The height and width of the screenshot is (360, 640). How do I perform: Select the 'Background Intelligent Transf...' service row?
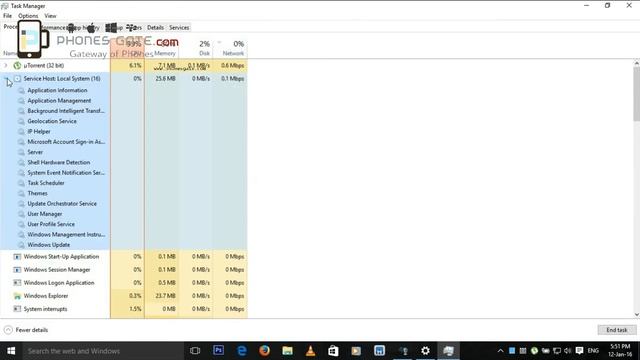(x=66, y=111)
